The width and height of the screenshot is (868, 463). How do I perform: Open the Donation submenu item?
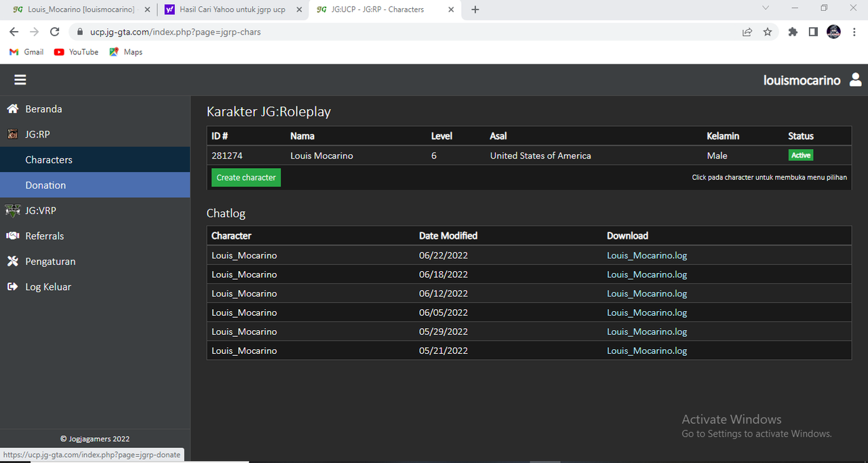click(95, 185)
